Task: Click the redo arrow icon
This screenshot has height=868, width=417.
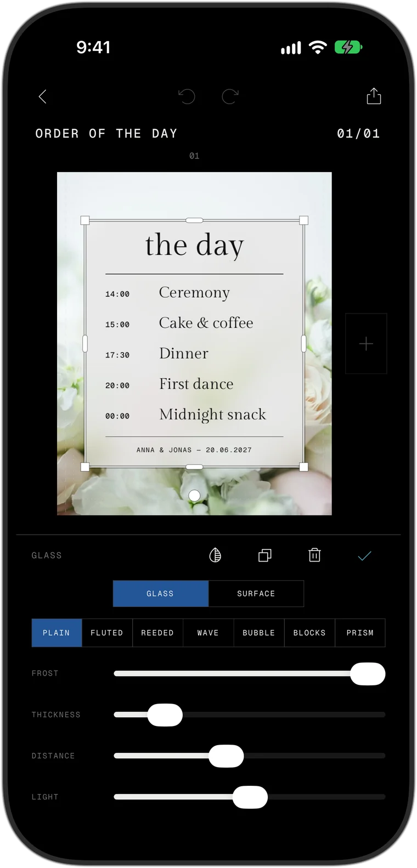Action: [x=230, y=97]
